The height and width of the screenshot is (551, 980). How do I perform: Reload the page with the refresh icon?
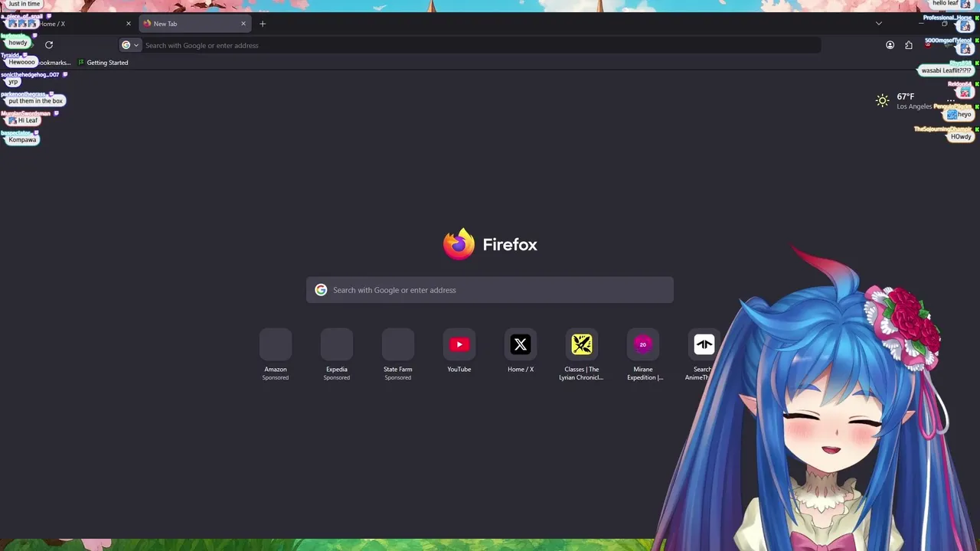[x=49, y=45]
